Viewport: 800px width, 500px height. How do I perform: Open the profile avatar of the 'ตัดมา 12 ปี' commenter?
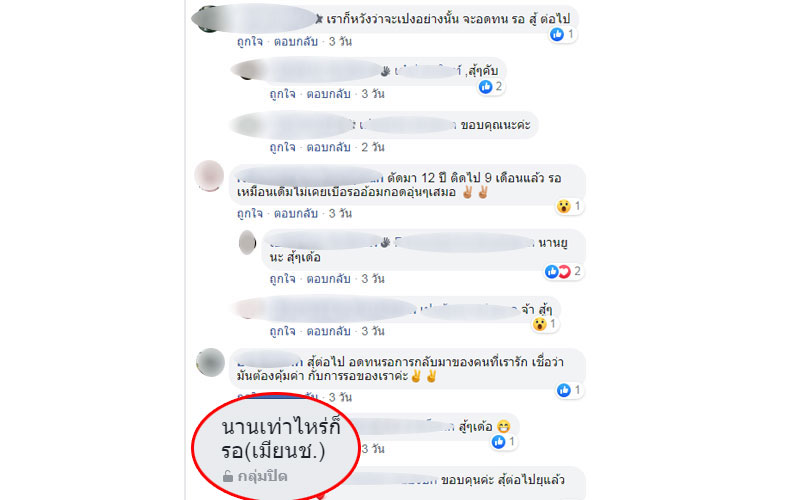click(209, 176)
